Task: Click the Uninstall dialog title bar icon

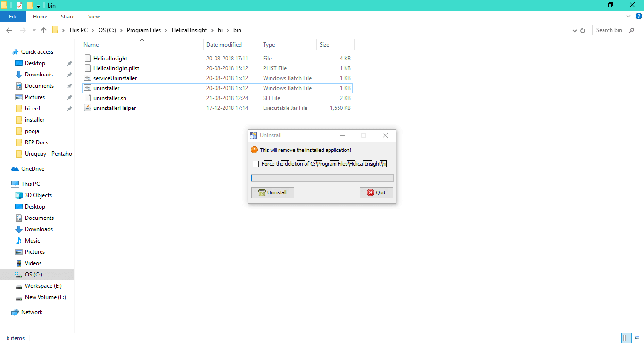Action: coord(254,135)
